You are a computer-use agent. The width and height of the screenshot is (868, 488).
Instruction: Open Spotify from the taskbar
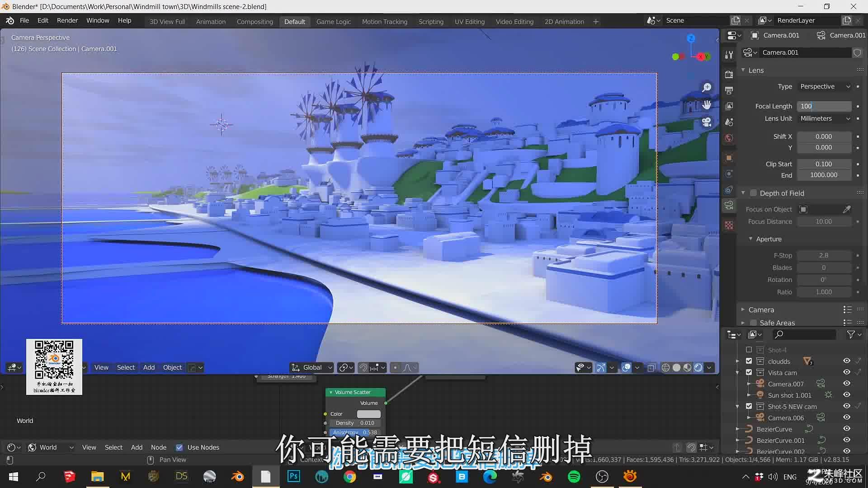(574, 477)
